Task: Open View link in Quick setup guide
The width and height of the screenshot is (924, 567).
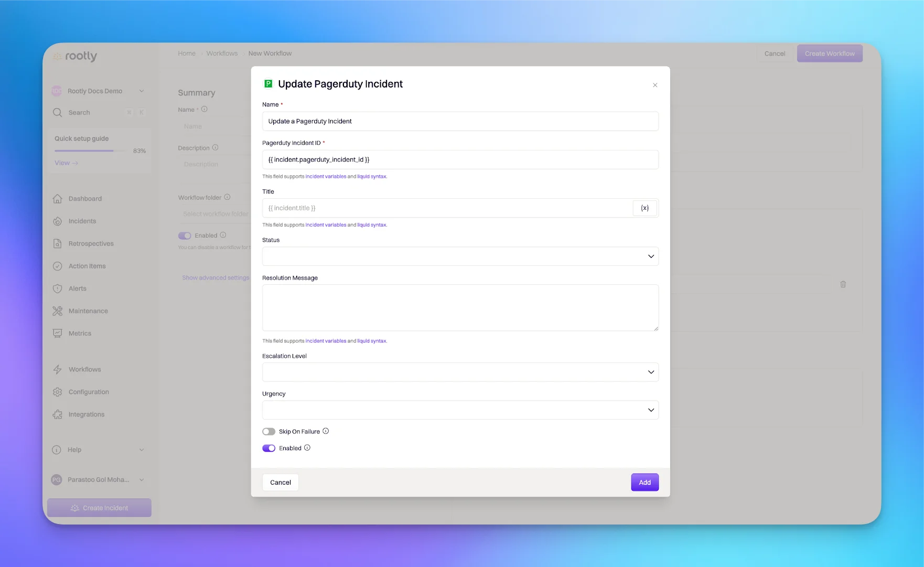Action: coord(66,163)
